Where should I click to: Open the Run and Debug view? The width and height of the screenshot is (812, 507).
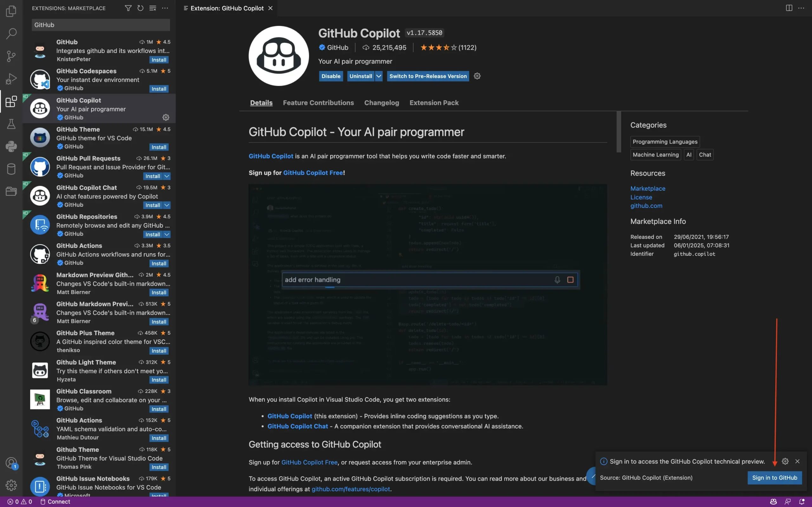[x=11, y=79]
